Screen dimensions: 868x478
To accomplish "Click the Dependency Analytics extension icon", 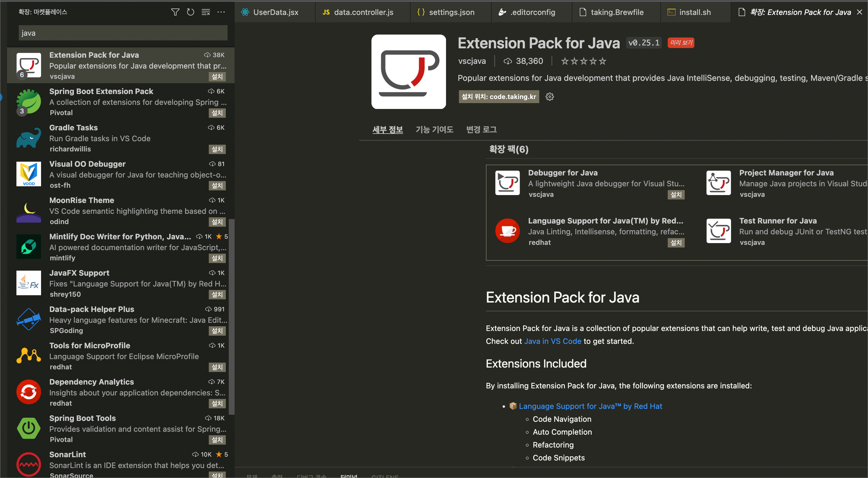I will (x=28, y=392).
